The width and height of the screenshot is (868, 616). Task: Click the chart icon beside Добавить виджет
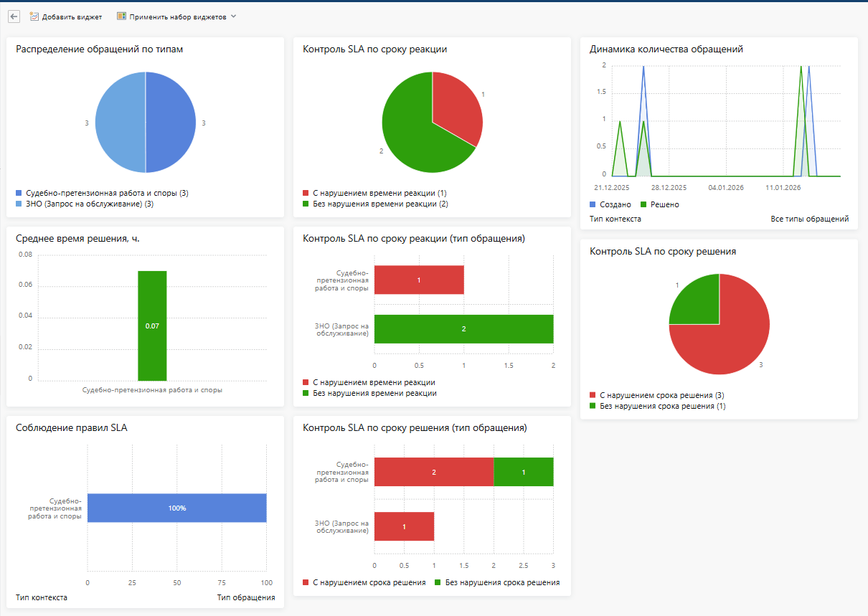pyautogui.click(x=34, y=16)
